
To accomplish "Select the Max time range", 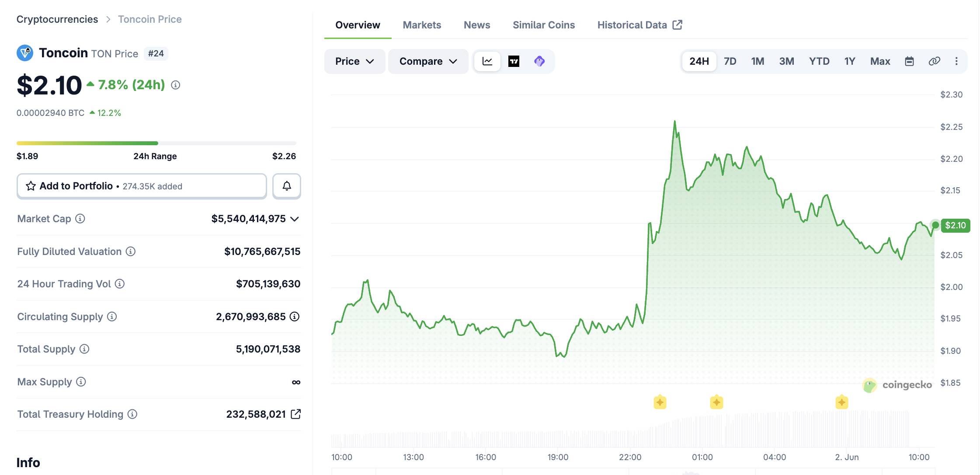I will point(880,61).
